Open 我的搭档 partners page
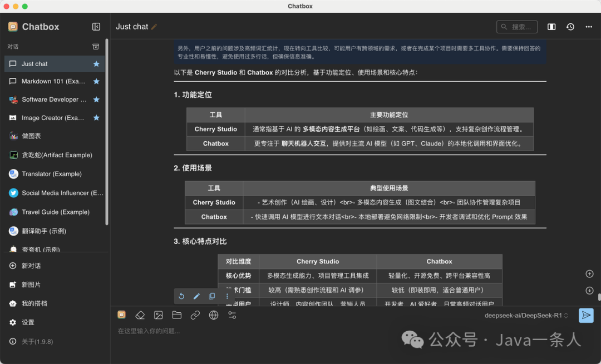The image size is (601, 364). [x=54, y=303]
